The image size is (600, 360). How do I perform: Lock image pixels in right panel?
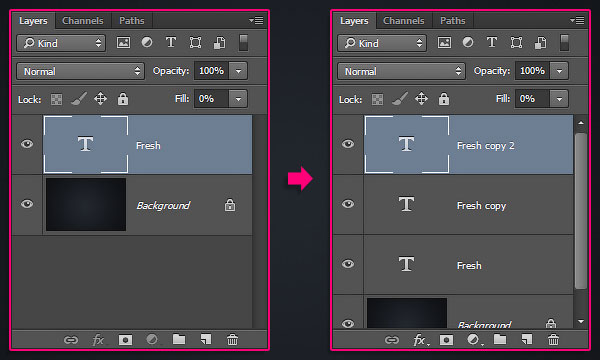pos(400,99)
